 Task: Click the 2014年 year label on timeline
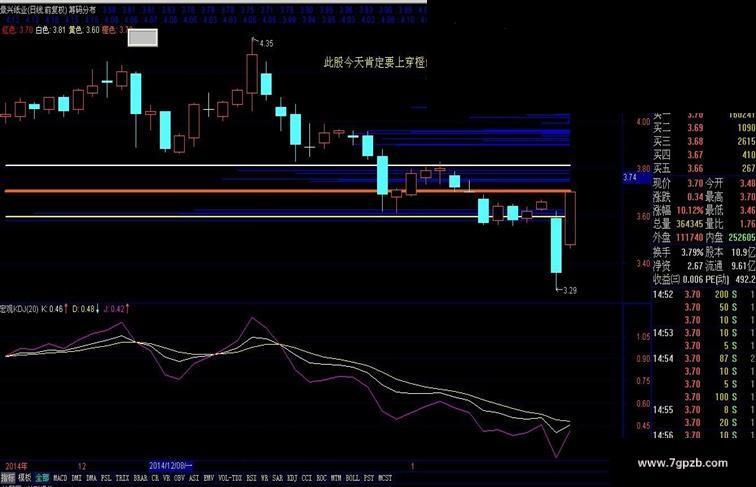pyautogui.click(x=16, y=466)
